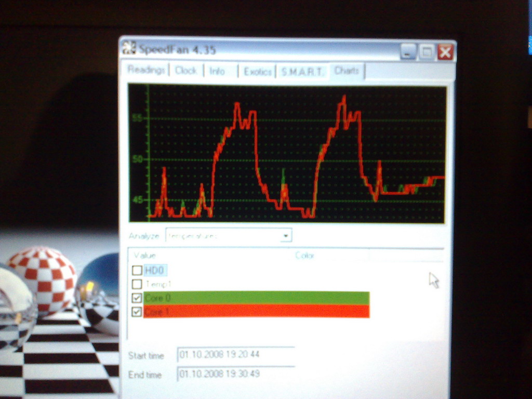Select the Temp1 label text

158,284
